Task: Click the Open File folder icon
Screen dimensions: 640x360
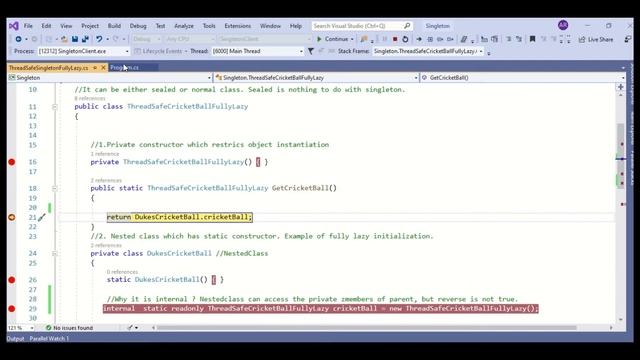Action: tap(64, 39)
